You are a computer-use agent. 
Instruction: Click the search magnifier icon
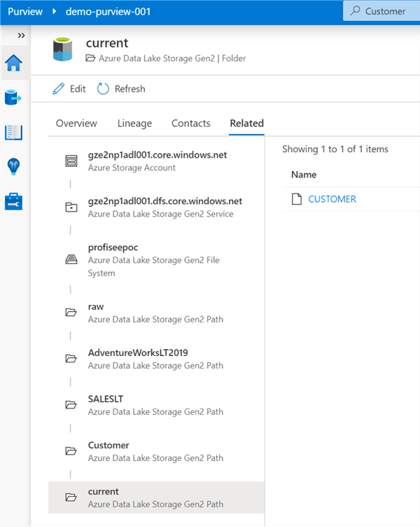[x=355, y=11]
